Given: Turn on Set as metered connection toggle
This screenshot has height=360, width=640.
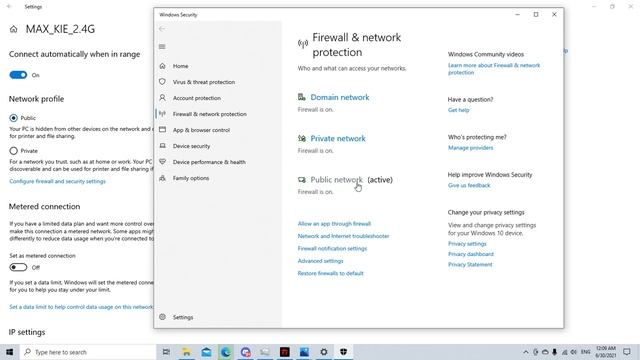Looking at the screenshot, I should tap(18, 267).
